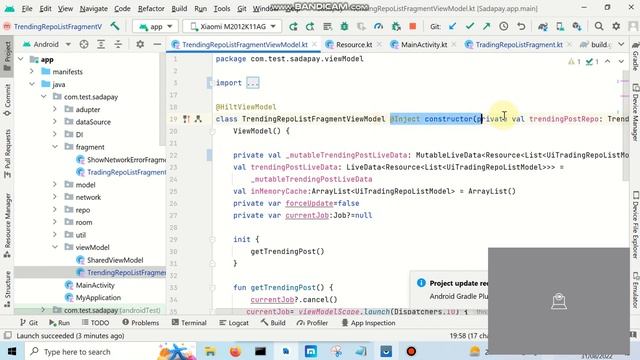This screenshot has height=360, width=640.
Task: Click Git update project arrow icon
Action: point(452,27)
